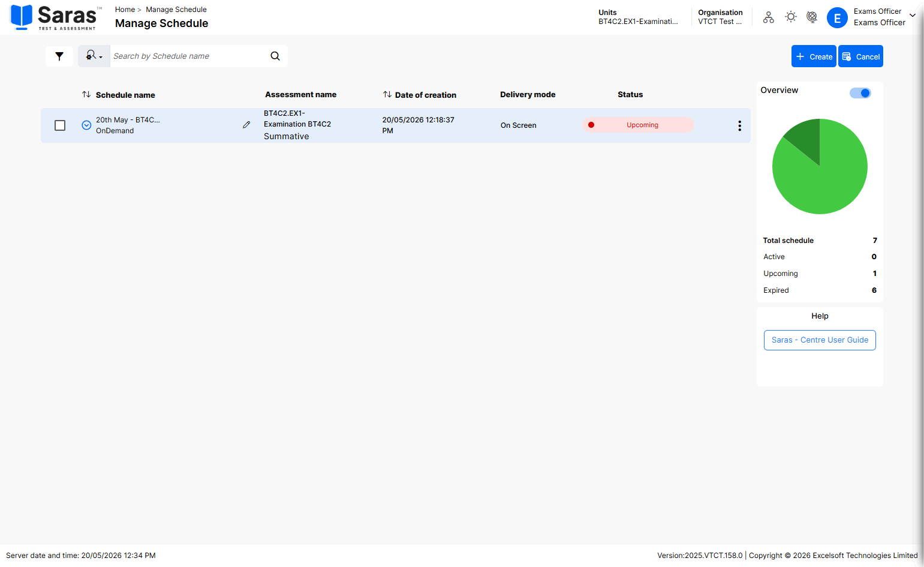Click the magnifier search icon
The width and height of the screenshot is (924, 567).
(x=275, y=56)
